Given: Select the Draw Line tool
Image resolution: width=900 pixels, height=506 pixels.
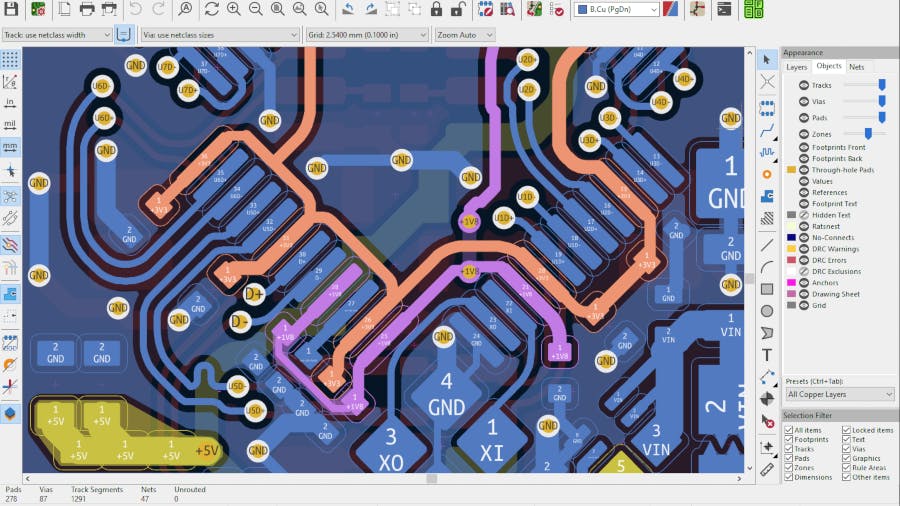Looking at the screenshot, I should click(767, 245).
